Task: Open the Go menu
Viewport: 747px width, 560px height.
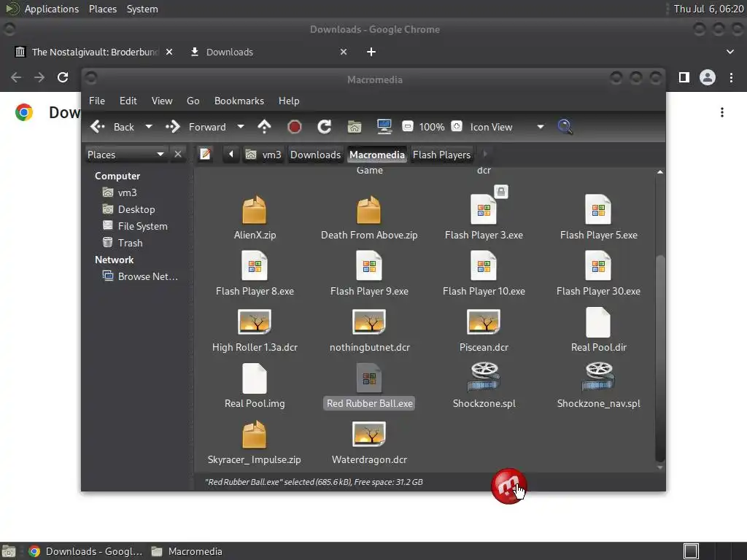Action: tap(193, 101)
